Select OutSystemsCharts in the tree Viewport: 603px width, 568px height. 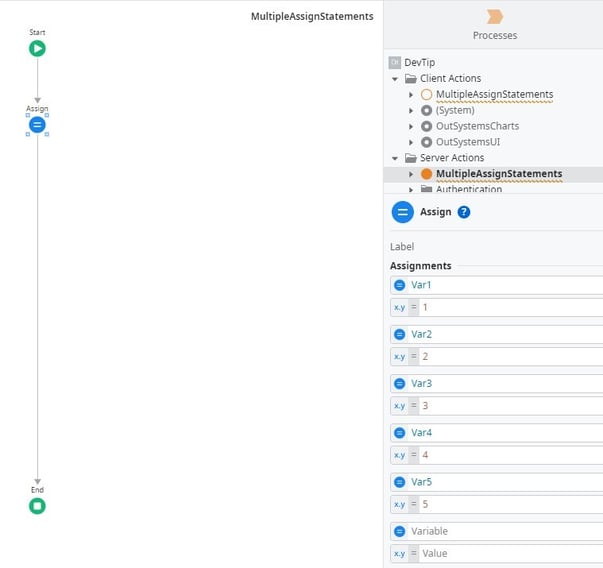click(477, 126)
